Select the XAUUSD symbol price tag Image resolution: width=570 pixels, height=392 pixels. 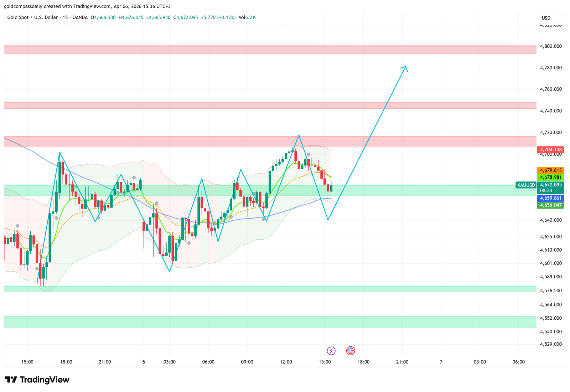click(x=526, y=185)
